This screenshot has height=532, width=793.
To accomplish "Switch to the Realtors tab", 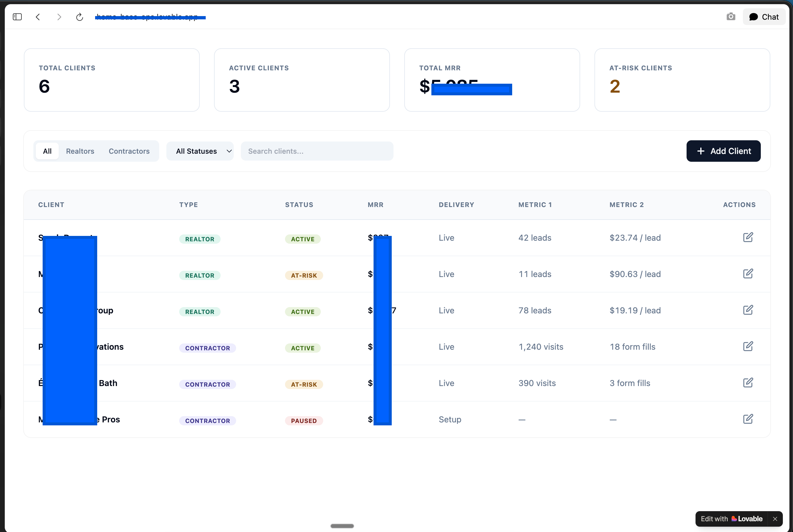I will tap(80, 151).
